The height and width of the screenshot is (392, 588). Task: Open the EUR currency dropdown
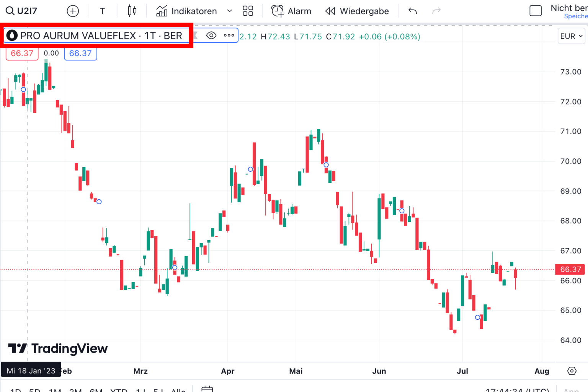pos(571,36)
